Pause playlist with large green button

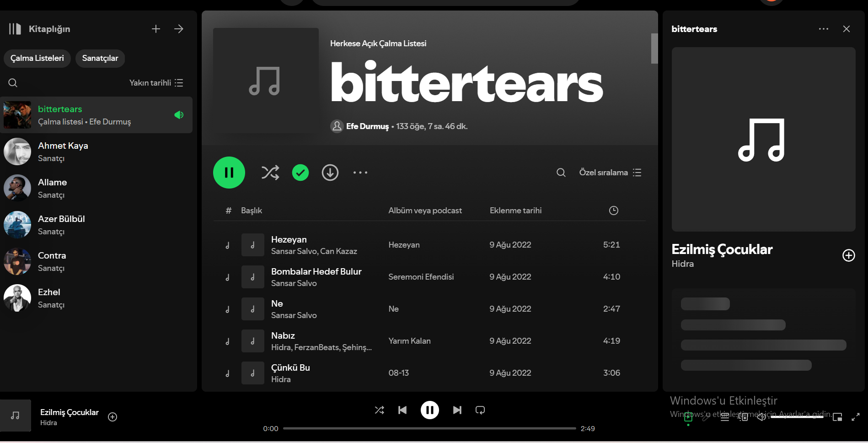click(x=229, y=173)
